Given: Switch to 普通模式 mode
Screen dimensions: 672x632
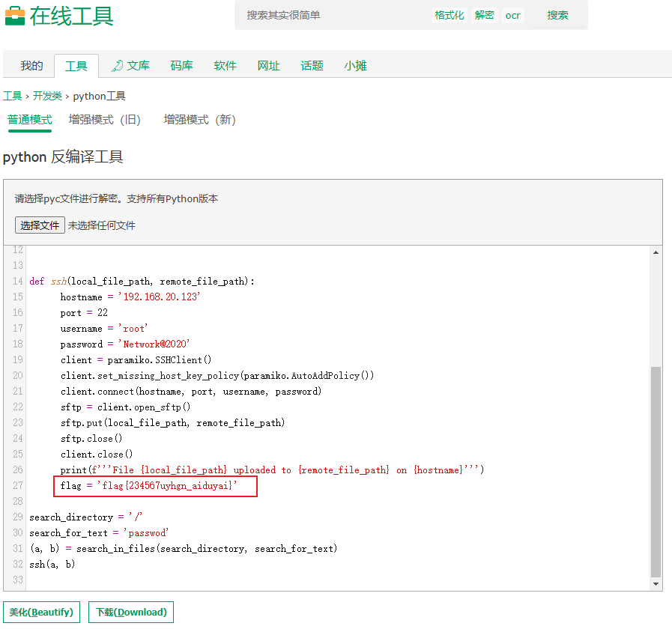Looking at the screenshot, I should click(x=30, y=120).
